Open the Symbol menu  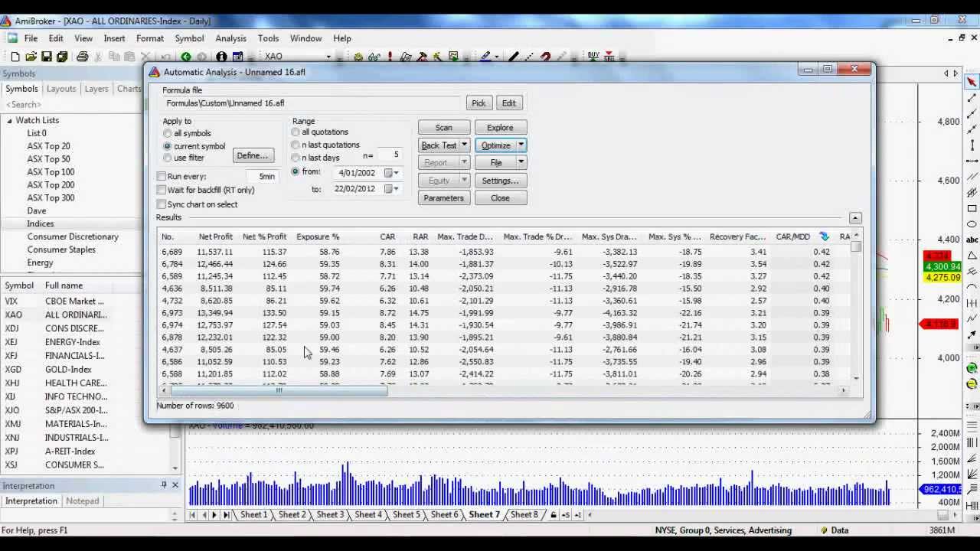tap(189, 38)
